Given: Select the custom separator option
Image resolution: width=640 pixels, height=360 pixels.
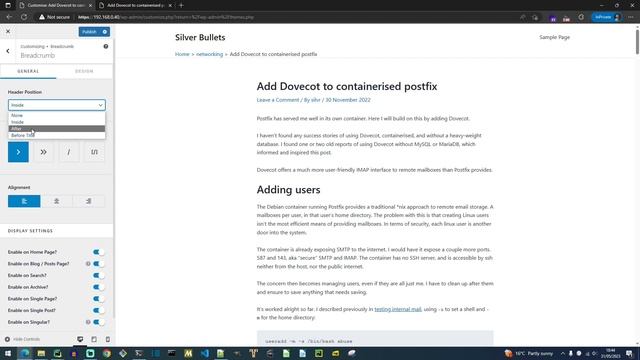Looking at the screenshot, I should pyautogui.click(x=94, y=152).
